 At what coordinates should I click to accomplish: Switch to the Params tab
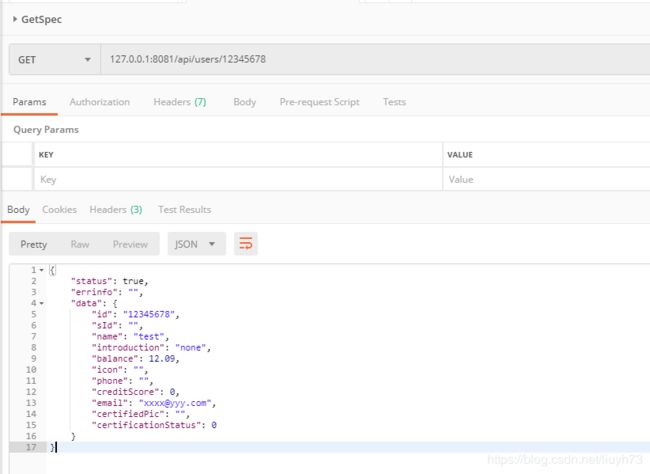point(29,102)
